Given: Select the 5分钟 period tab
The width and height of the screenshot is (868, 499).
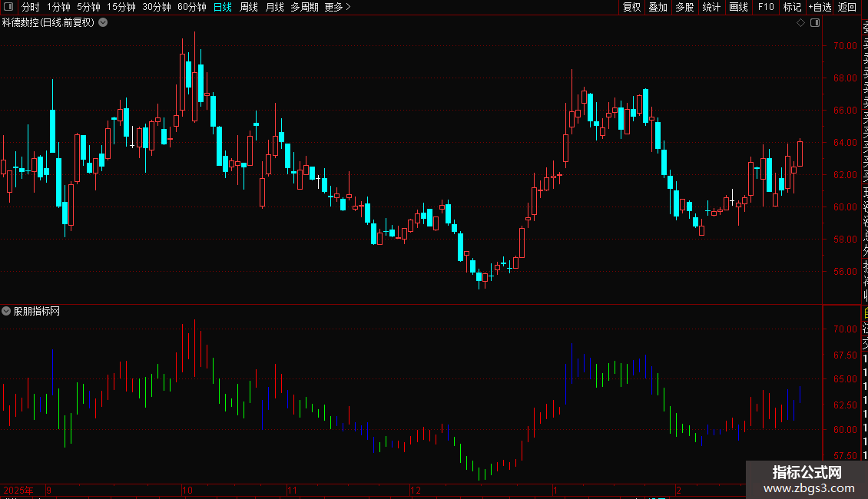Looking at the screenshot, I should (88, 7).
